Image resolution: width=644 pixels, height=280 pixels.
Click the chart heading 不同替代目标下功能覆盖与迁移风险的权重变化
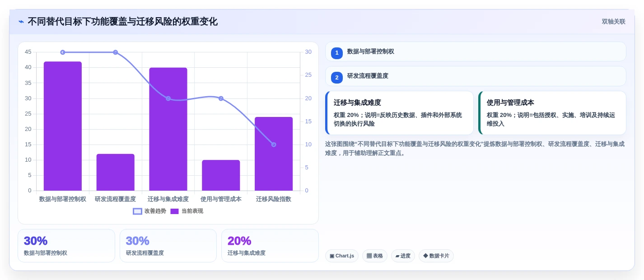tap(122, 22)
